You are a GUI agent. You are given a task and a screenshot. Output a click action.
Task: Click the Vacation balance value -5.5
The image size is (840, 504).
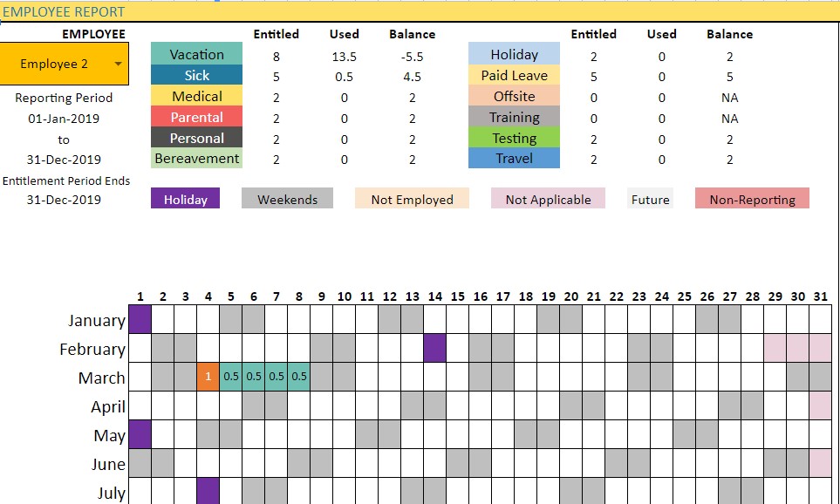(x=412, y=56)
